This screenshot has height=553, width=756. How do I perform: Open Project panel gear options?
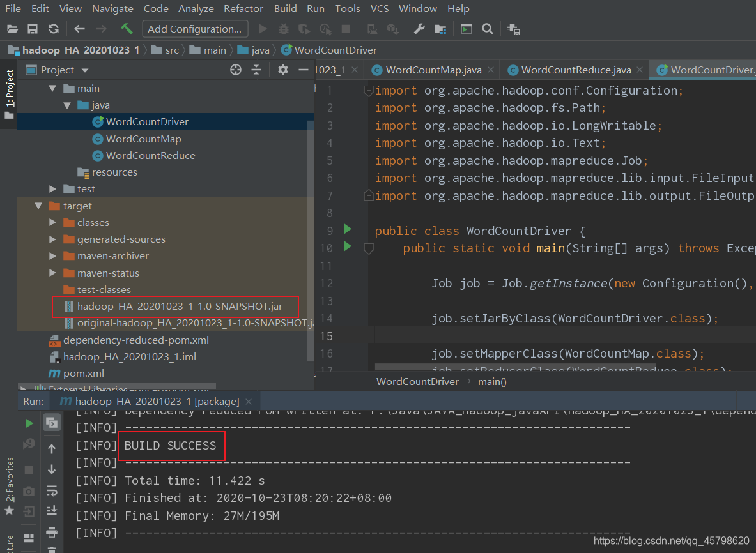pyautogui.click(x=283, y=70)
